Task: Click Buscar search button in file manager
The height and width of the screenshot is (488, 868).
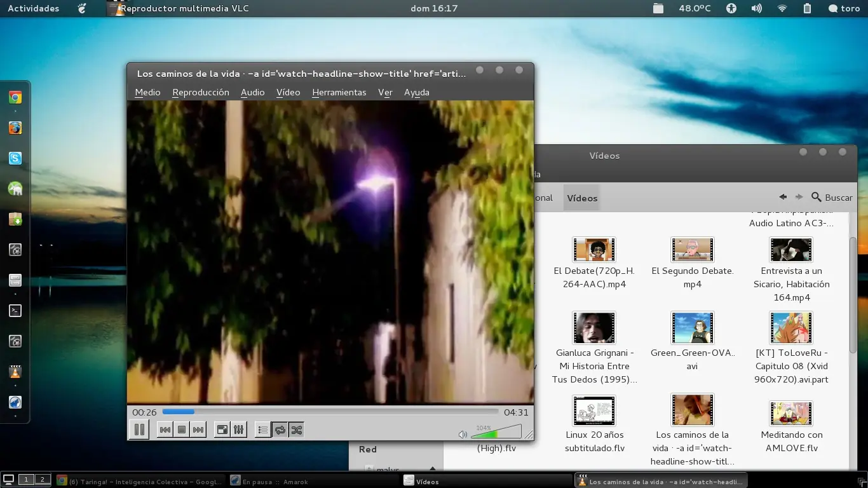Action: (832, 198)
